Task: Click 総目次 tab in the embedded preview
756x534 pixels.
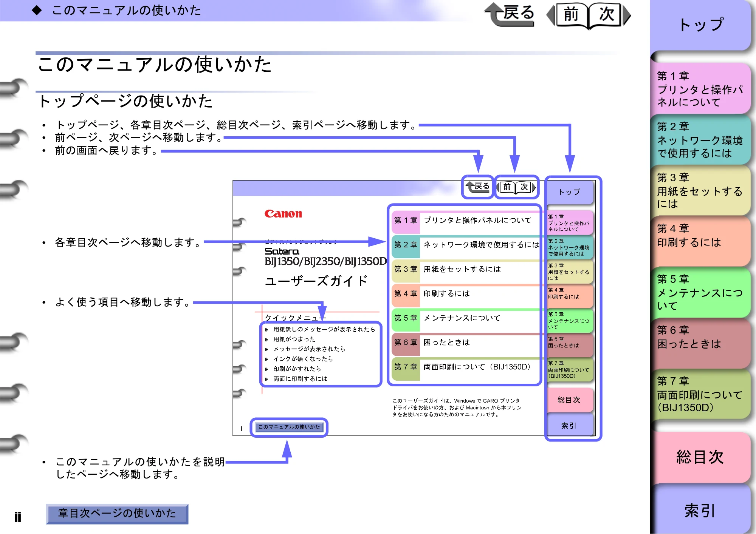Action: tap(569, 400)
